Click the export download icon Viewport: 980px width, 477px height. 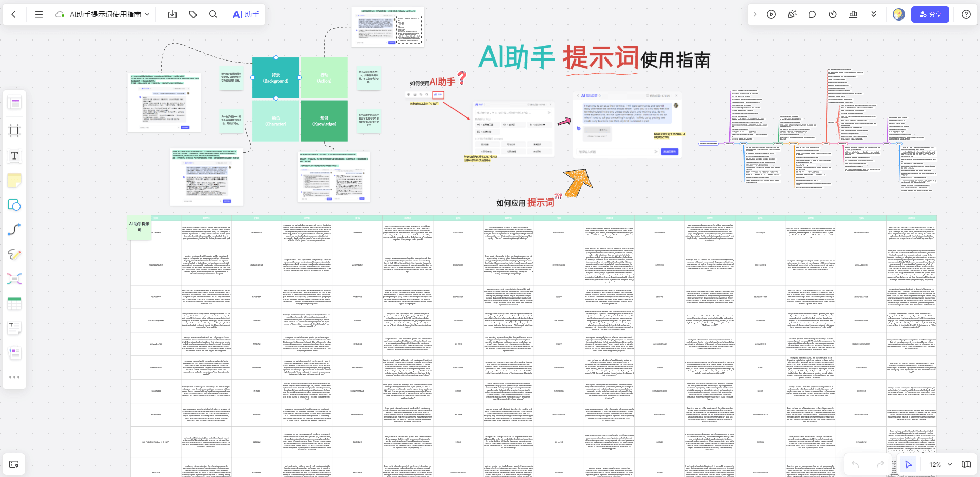(172, 14)
